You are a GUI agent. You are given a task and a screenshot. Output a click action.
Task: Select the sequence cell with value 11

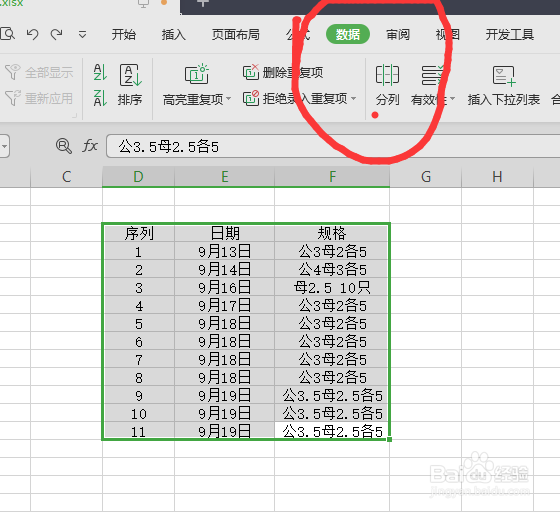pos(139,431)
